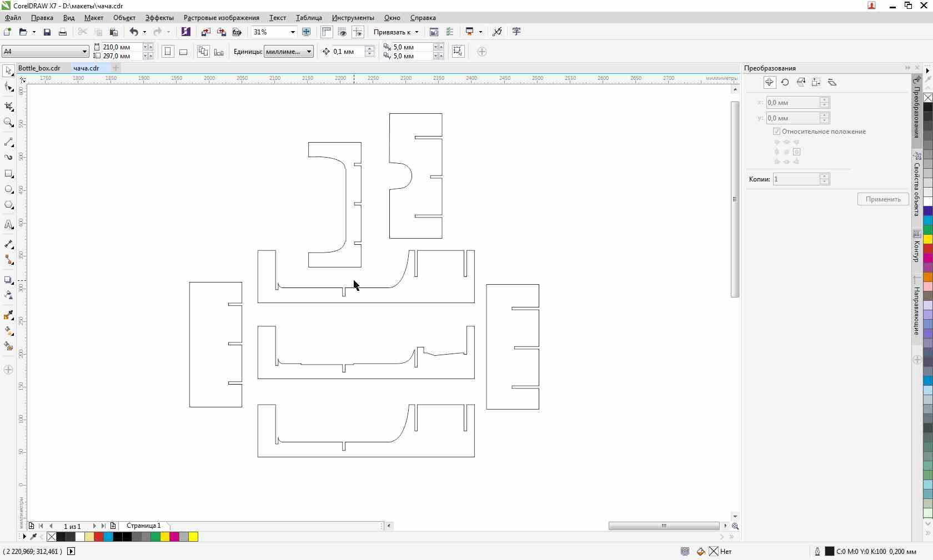Screen dimensions: 933x560
Task: Select the Ellipse tool
Action: (x=8, y=190)
